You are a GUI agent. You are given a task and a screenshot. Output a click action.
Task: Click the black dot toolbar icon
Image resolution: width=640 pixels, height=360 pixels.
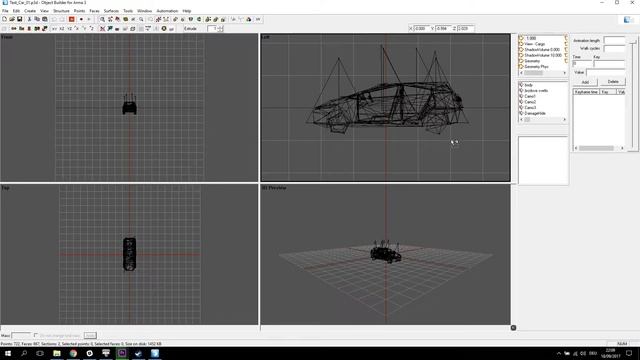coord(81,19)
